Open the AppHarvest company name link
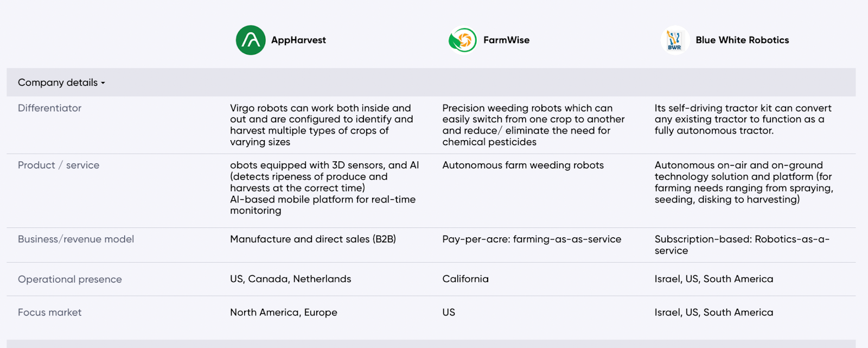The image size is (868, 348). tap(298, 40)
